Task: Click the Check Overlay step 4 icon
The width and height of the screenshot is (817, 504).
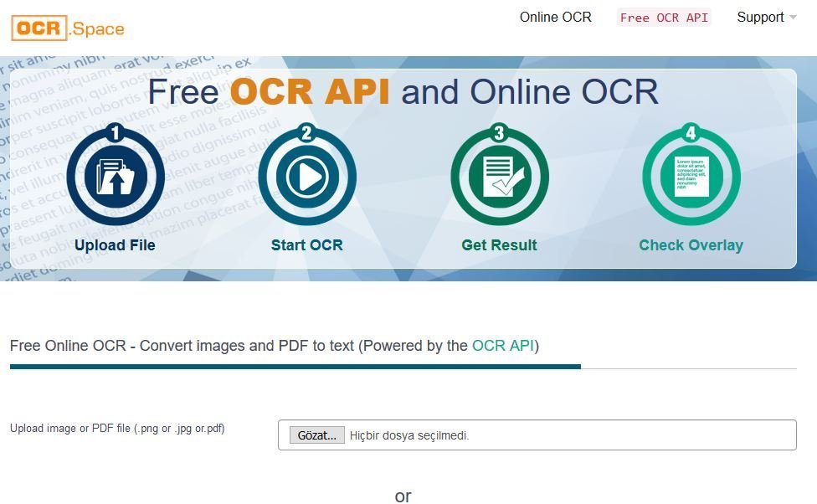Action: 691,175
